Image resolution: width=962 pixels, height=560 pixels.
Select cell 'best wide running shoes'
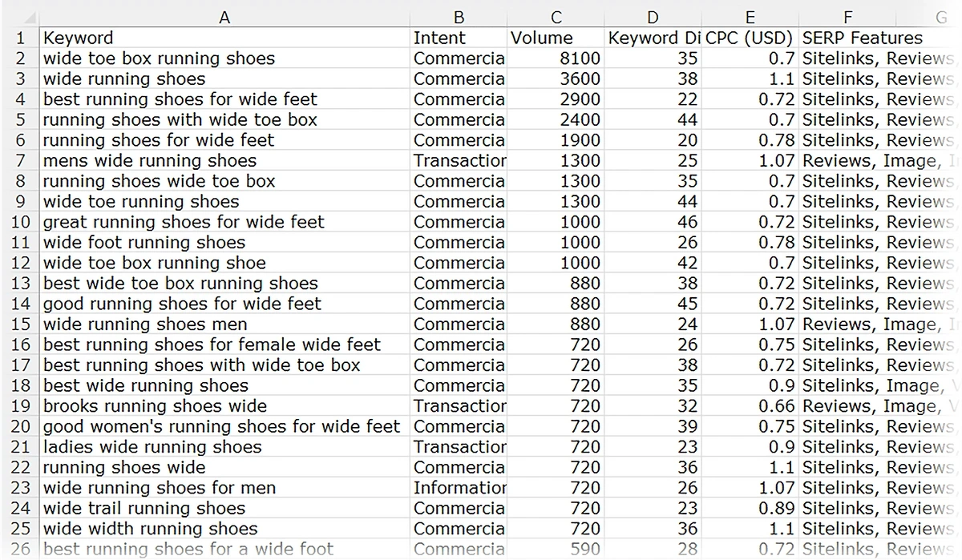click(x=224, y=385)
